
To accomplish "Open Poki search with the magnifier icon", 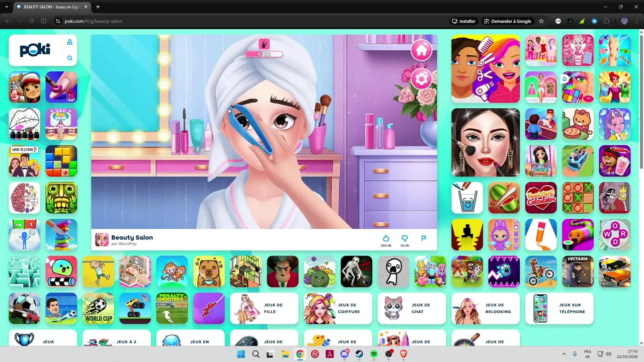I will tap(70, 58).
